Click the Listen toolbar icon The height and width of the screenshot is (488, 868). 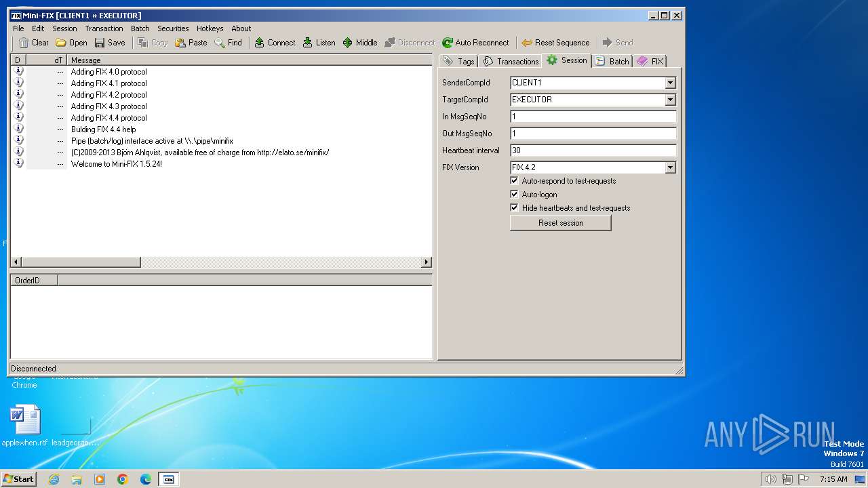pyautogui.click(x=308, y=43)
